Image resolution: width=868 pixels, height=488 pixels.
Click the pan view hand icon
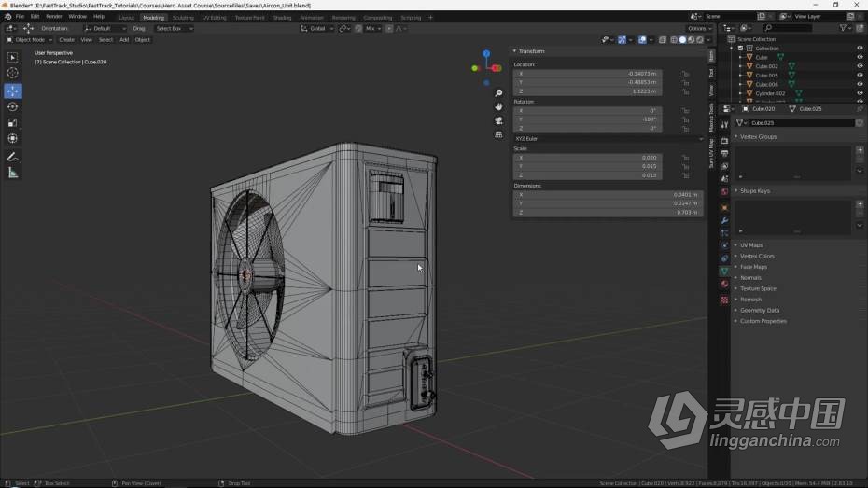498,106
